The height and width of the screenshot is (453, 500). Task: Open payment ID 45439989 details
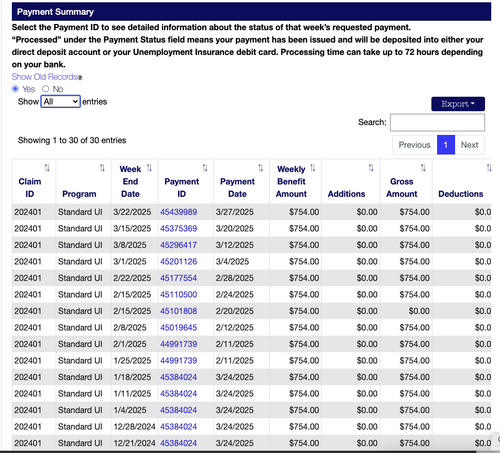click(x=178, y=212)
